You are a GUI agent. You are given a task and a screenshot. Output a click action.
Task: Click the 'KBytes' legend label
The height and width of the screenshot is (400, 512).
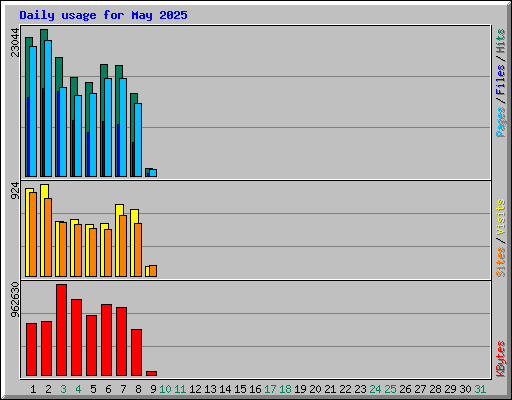(500, 359)
